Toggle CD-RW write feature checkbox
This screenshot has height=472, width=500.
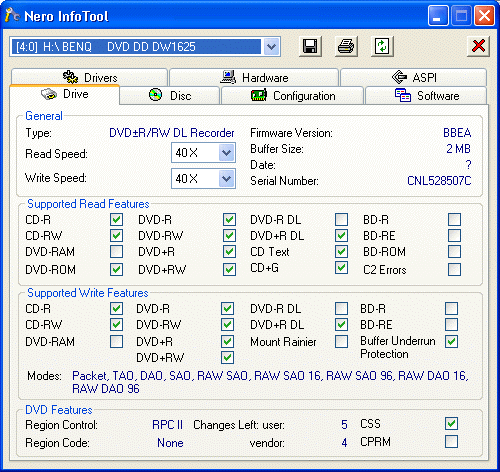116,325
